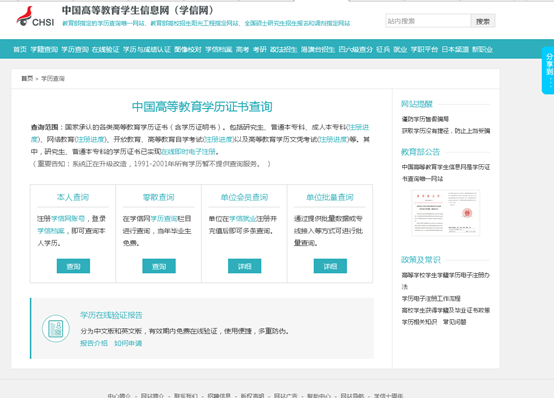Click the 单位会员查询 card heading
Screen dimensions: 554x398
[x=244, y=197]
